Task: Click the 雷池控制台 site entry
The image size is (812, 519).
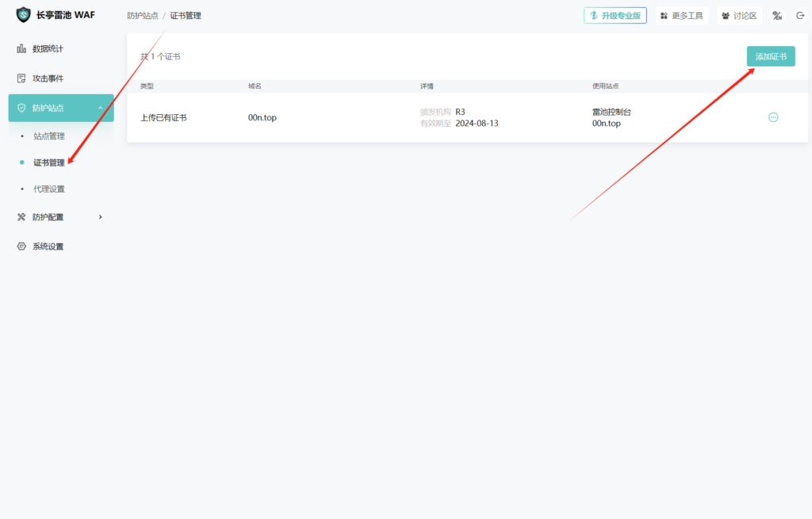Action: (x=611, y=113)
